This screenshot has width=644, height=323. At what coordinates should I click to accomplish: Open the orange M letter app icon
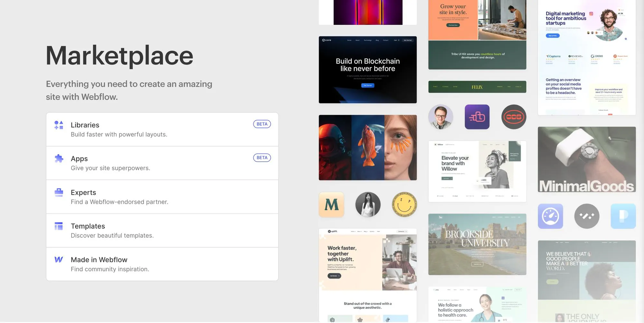pyautogui.click(x=331, y=204)
